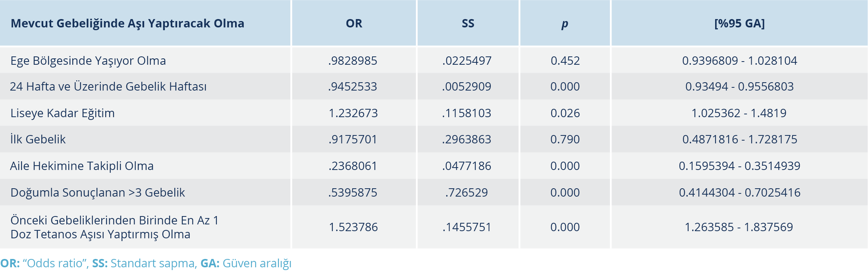
Task: Click confidence interval 0.93494 - 0.9556803
Action: coord(739,87)
